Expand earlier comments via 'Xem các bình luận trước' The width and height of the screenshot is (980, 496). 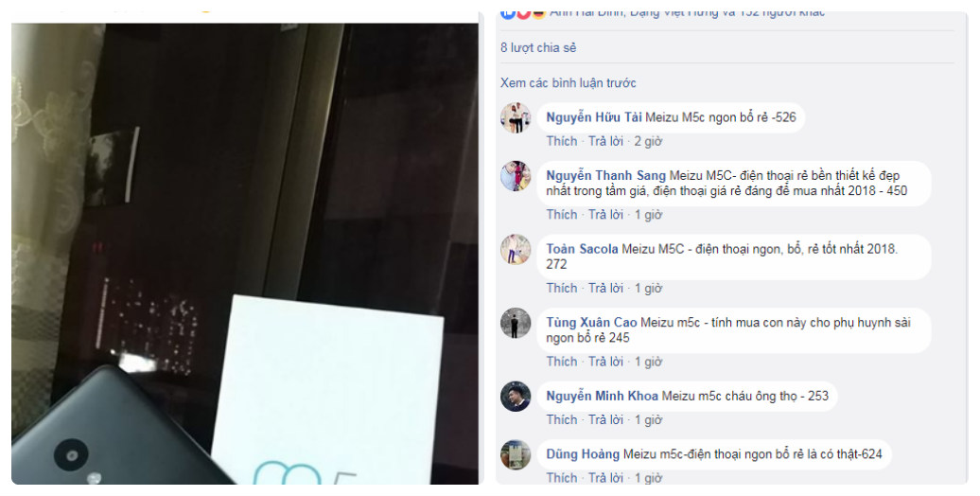pos(569,83)
